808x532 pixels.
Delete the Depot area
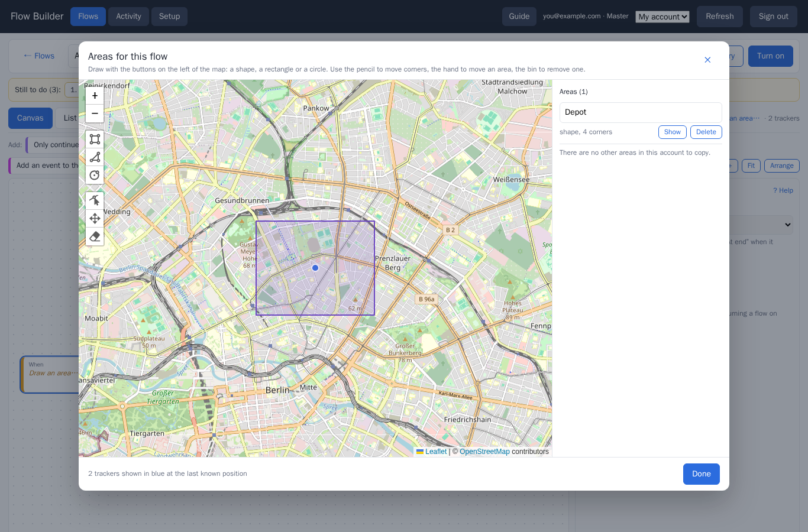pos(706,132)
